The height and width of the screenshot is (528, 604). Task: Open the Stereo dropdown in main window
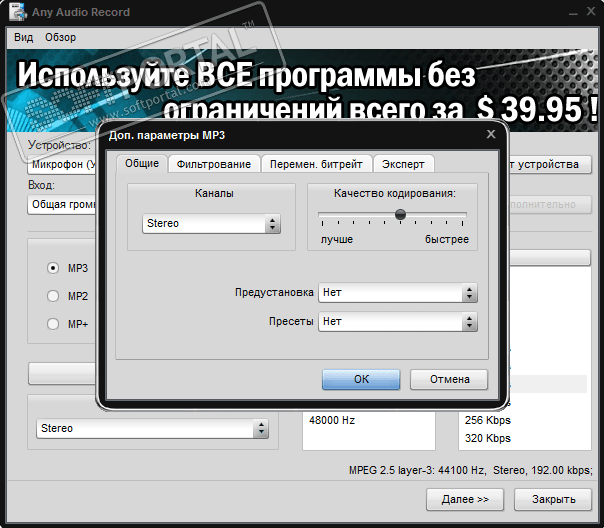coord(153,428)
